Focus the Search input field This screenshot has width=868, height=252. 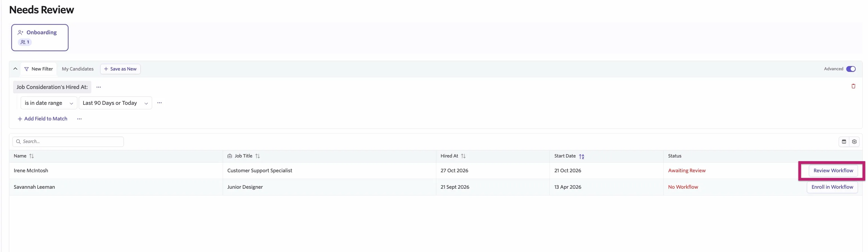(68, 142)
